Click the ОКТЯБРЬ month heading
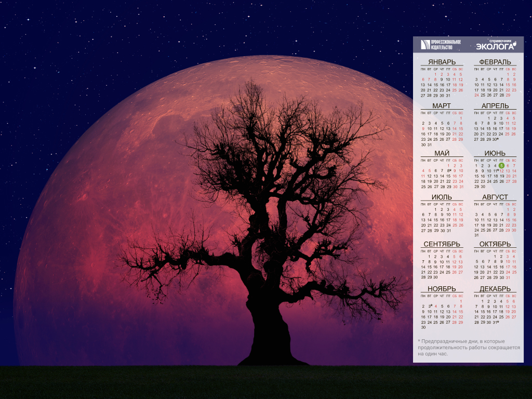 pyautogui.click(x=495, y=244)
